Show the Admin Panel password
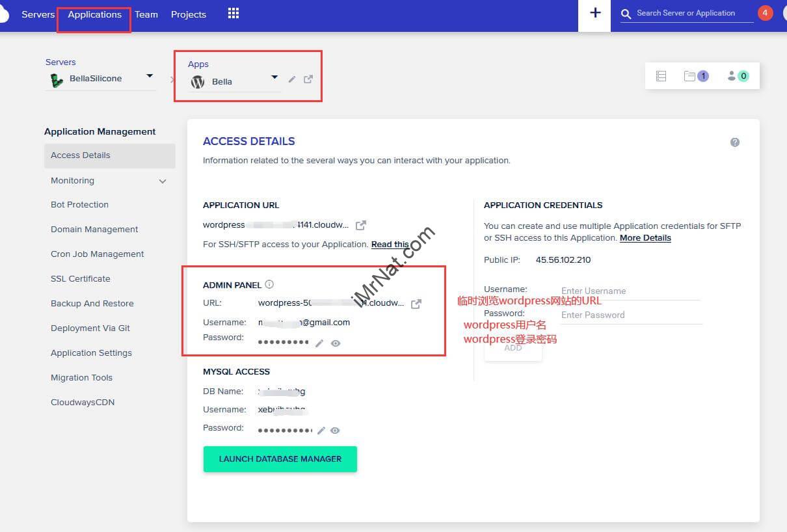 point(336,343)
